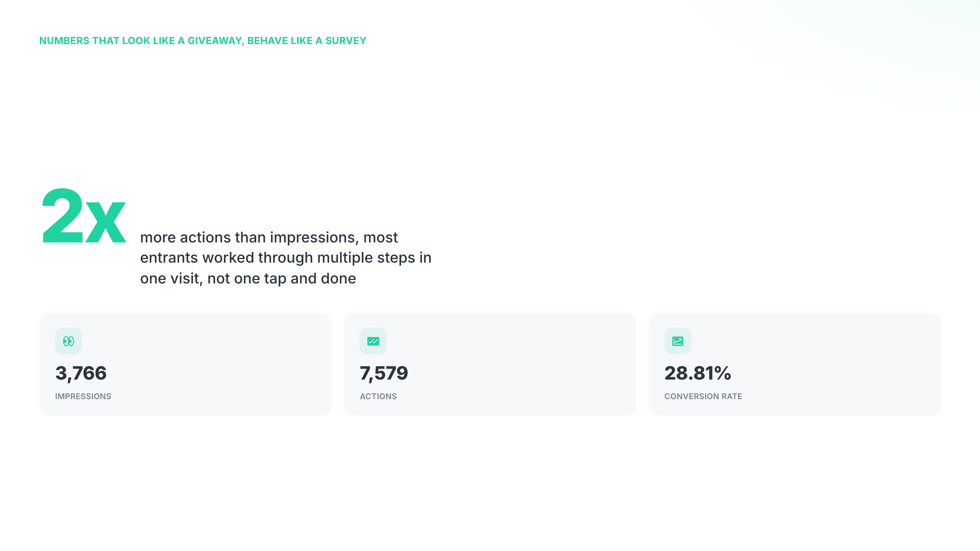Screen dimensions: 980x551
Task: Click the 'one visit, not one tap' line
Action: 248,278
